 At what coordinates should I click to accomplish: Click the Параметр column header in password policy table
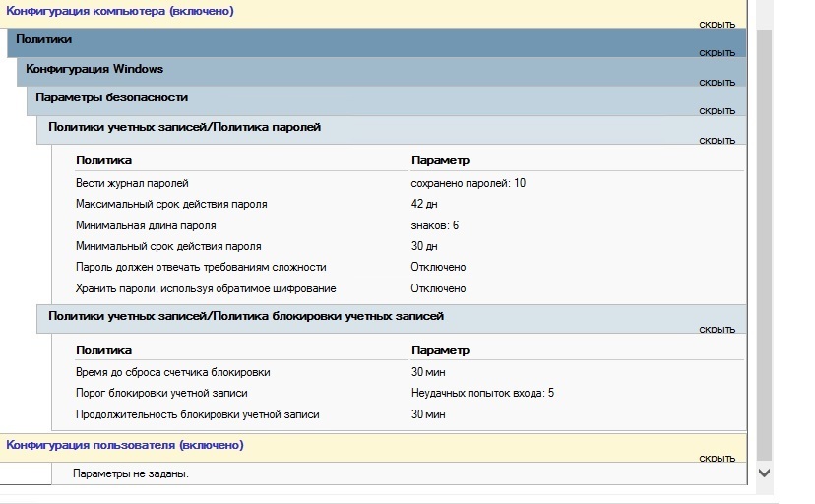tap(440, 160)
